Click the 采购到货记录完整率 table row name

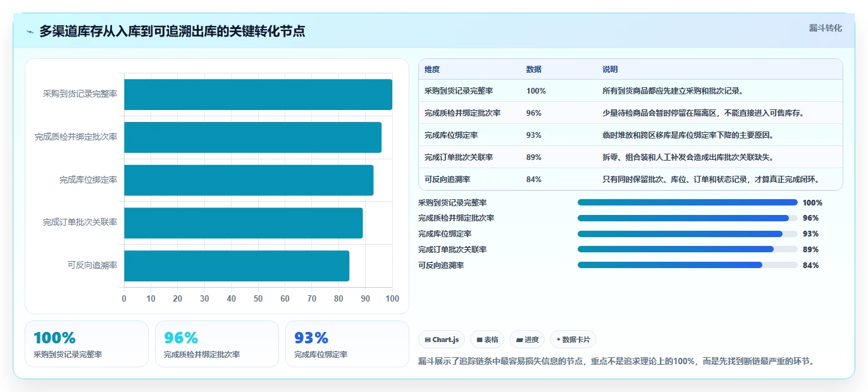459,91
